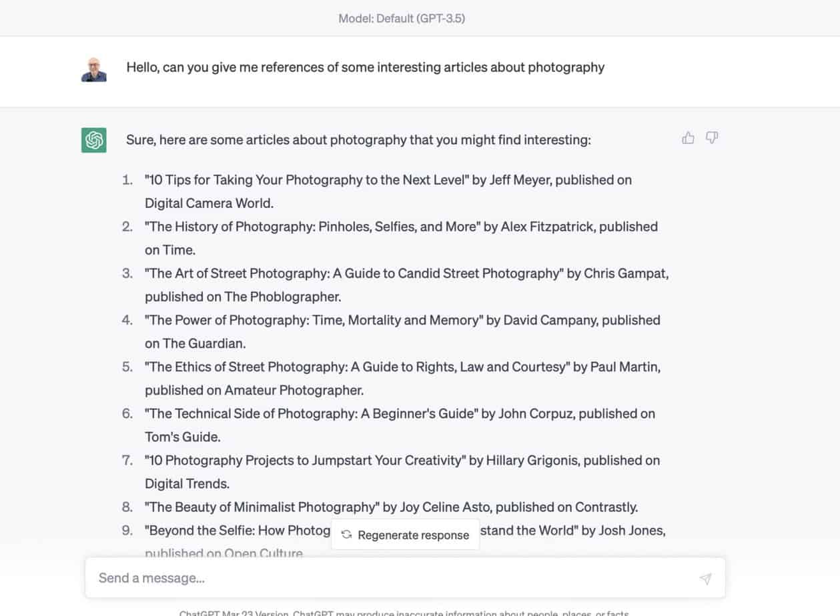Click the ChatGPT logo avatar
The image size is (840, 616).
tap(94, 140)
